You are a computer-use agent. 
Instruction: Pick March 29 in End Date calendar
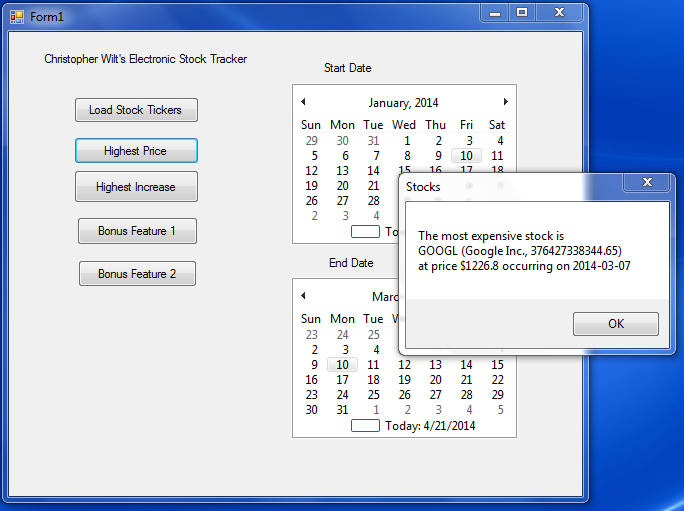[x=497, y=395]
